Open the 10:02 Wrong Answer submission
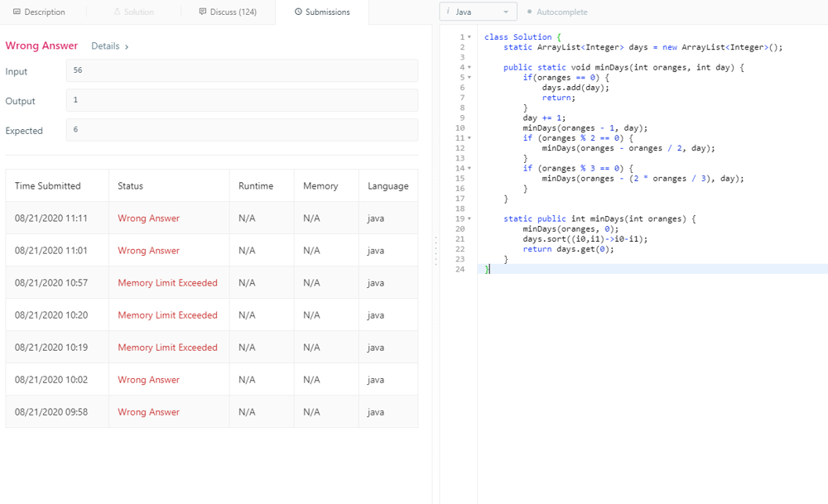The image size is (828, 504). pyautogui.click(x=148, y=380)
